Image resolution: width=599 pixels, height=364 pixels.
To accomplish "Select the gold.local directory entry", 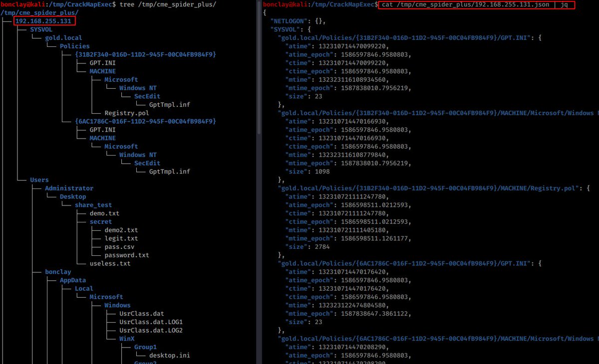I will coord(63,37).
